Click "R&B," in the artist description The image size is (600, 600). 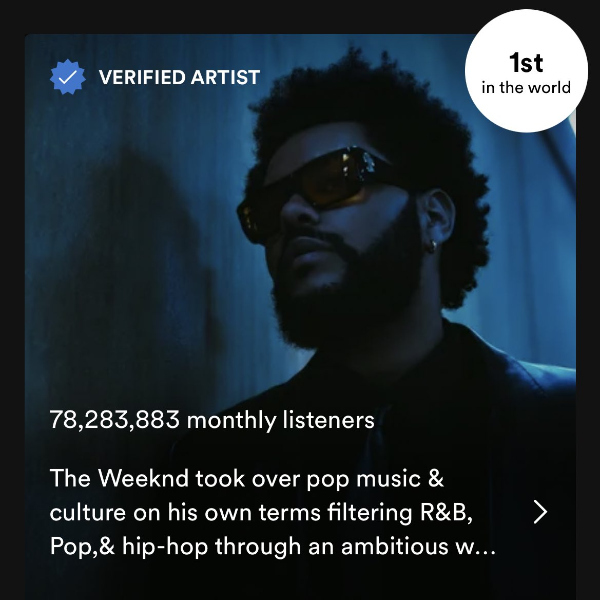pos(447,512)
